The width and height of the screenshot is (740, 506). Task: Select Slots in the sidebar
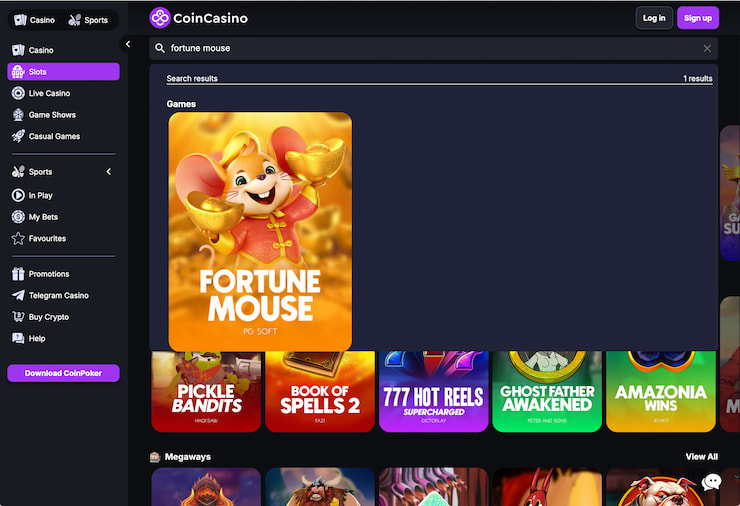coord(63,72)
